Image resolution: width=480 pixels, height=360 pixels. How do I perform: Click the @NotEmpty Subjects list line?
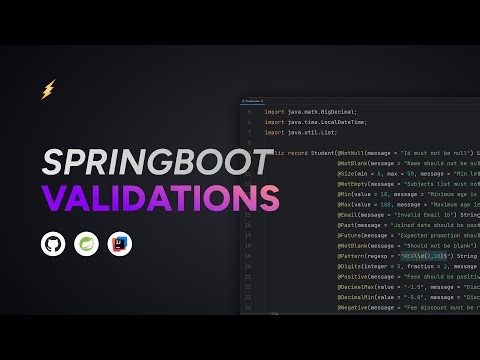(x=409, y=184)
